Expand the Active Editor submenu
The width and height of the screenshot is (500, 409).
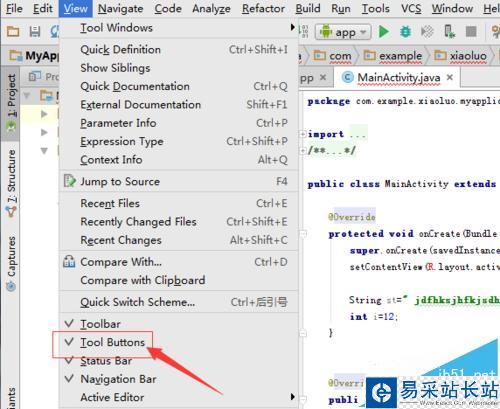179,397
